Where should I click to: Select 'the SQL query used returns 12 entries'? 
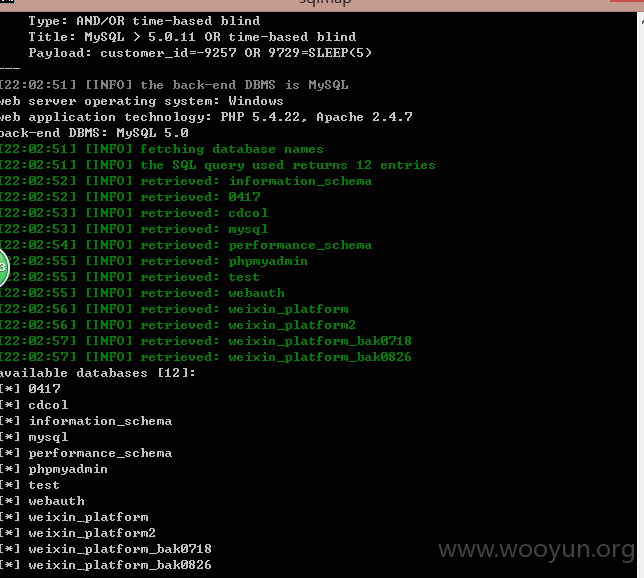point(218,165)
